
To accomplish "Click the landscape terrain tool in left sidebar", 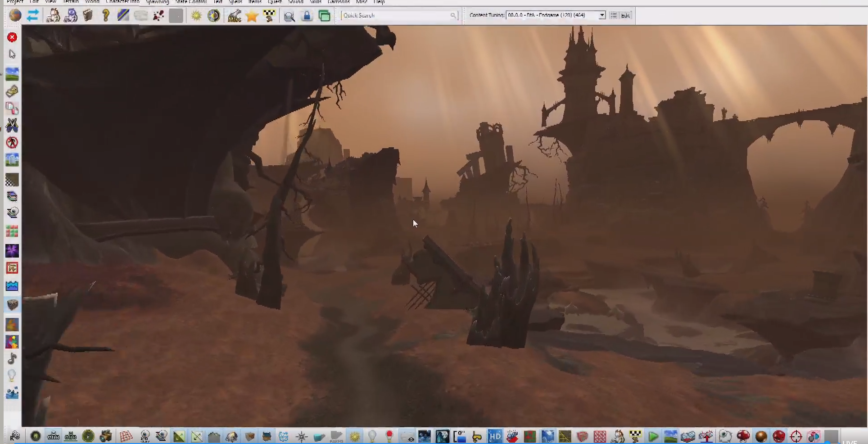I will (12, 74).
